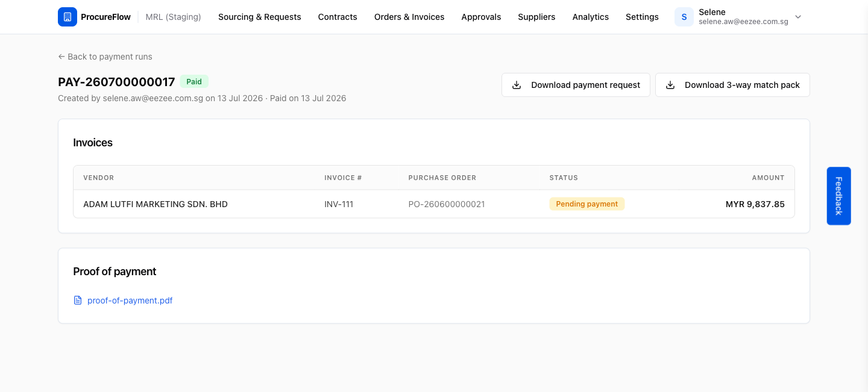Open the Orders & Invoices menu

click(x=409, y=17)
